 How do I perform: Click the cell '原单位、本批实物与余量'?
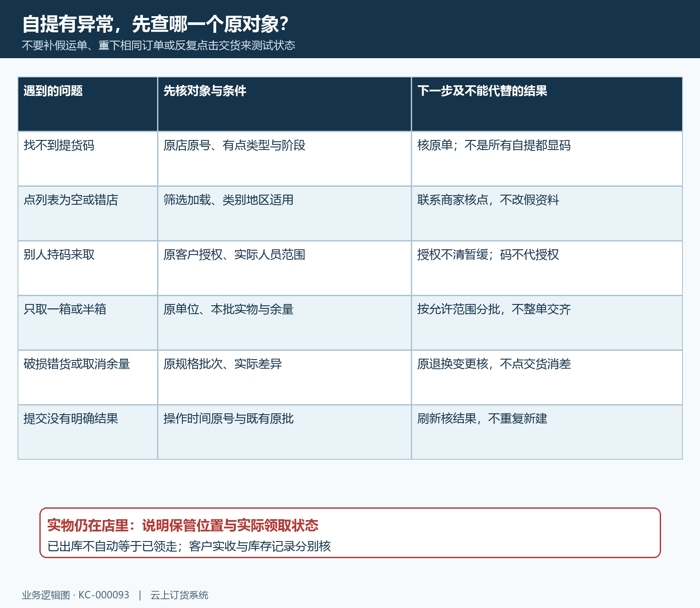[x=284, y=323]
